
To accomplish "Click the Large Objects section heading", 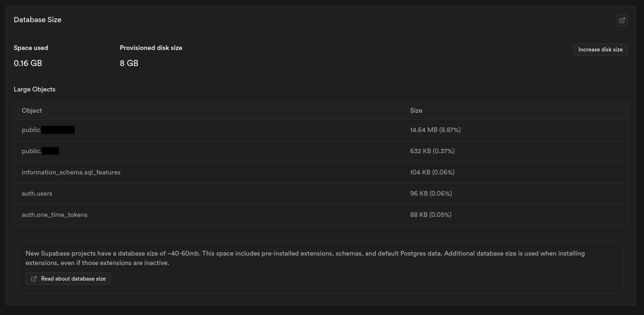I will pos(34,89).
